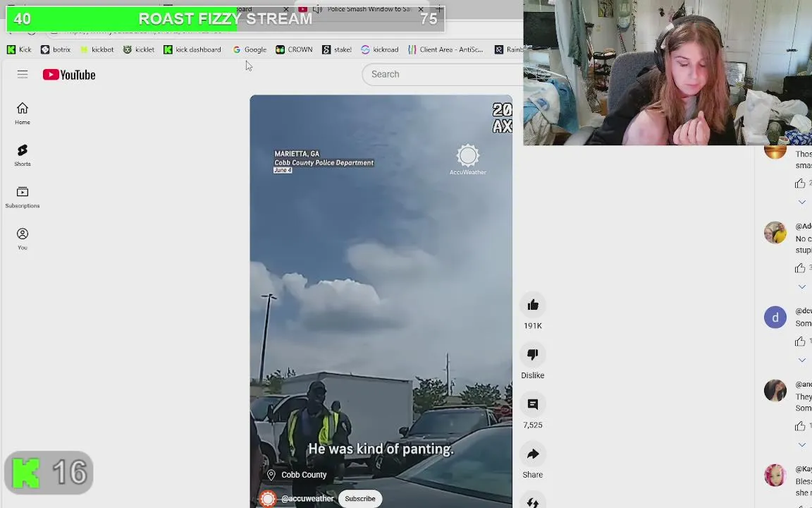Like the comment starting with "Thos"
This screenshot has width=812, height=508.
click(x=800, y=183)
